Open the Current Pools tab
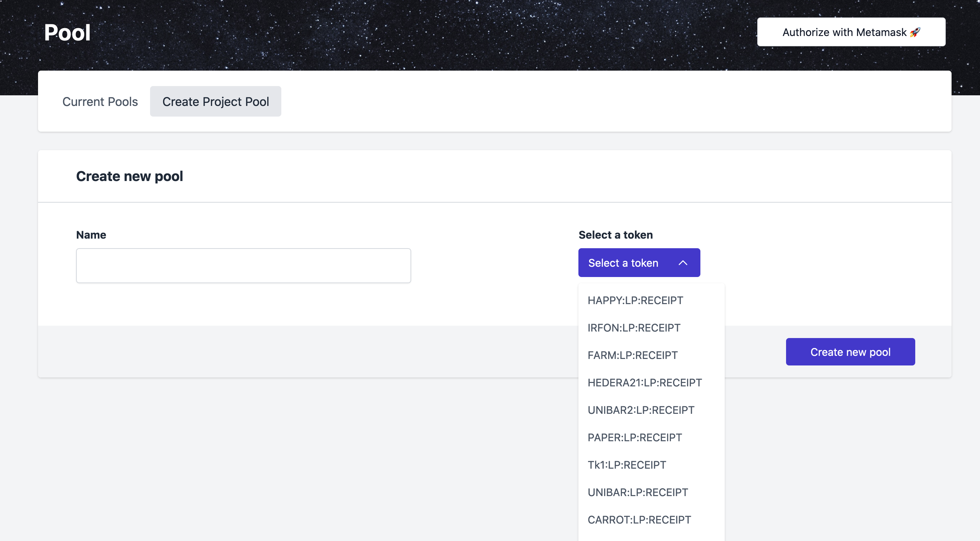Screen dimensions: 980x541 click(x=100, y=101)
